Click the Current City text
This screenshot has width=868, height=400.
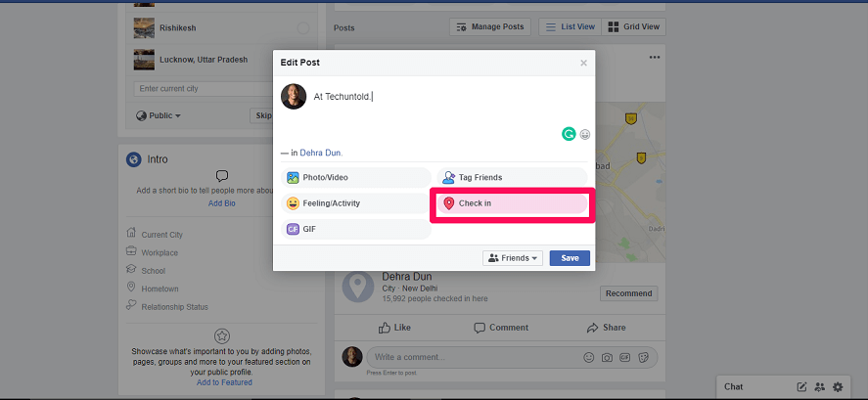click(161, 235)
